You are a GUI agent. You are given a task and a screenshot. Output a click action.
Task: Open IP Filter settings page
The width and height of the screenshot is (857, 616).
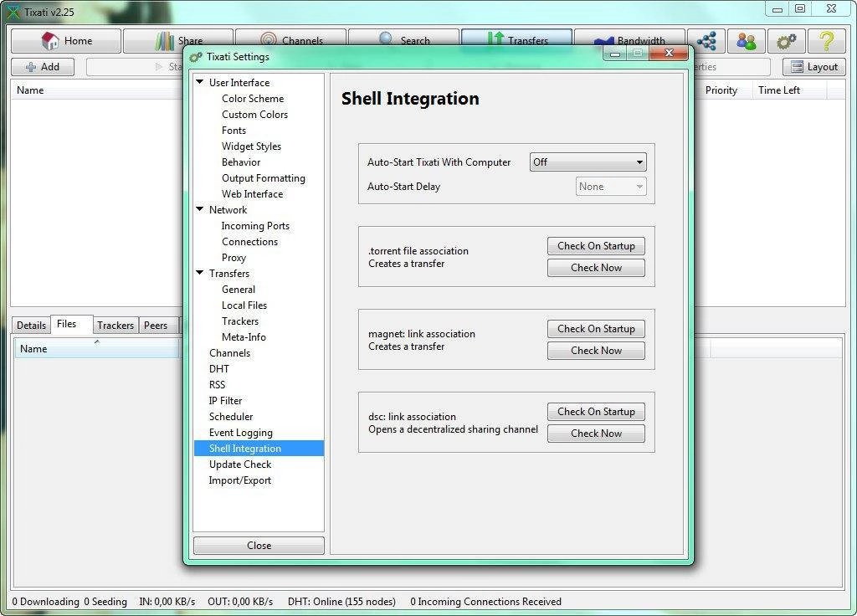[x=225, y=400]
